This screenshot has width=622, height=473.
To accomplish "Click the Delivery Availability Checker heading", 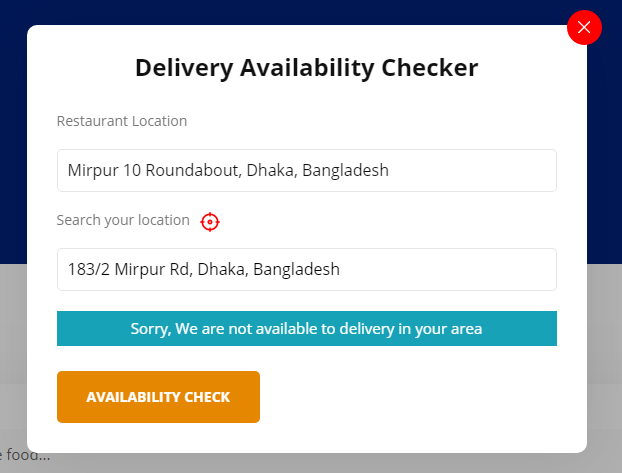I will click(306, 68).
